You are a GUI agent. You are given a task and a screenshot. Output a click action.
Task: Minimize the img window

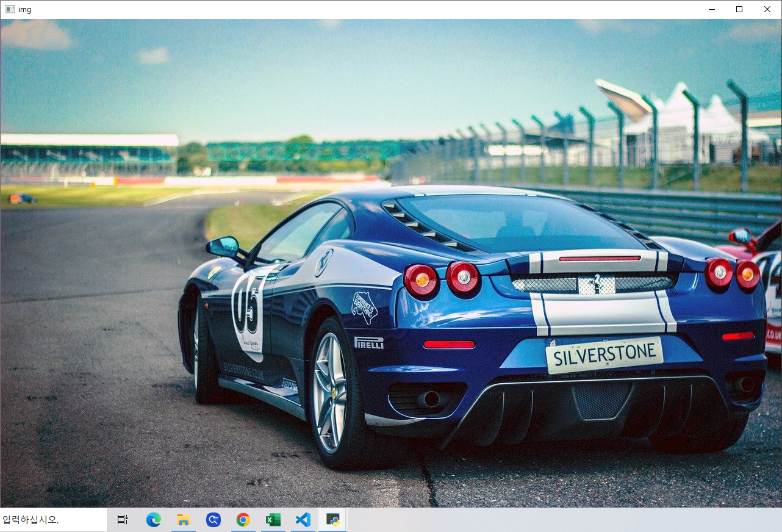tap(711, 9)
